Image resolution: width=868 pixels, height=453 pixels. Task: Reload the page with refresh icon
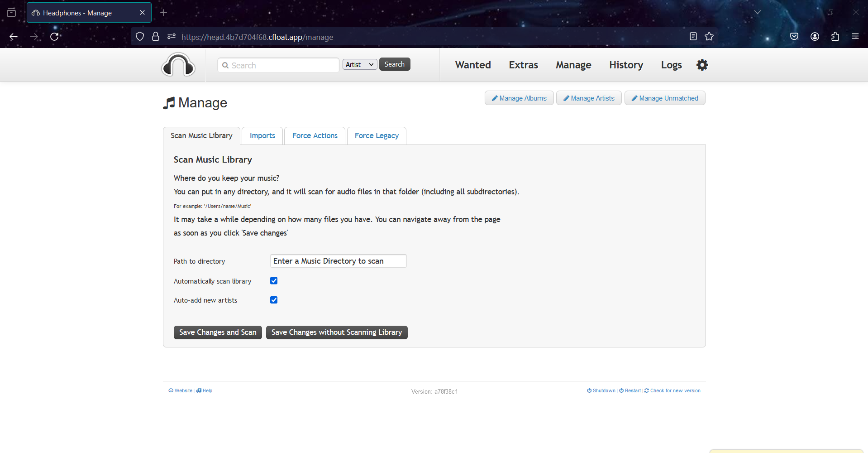[x=54, y=37]
